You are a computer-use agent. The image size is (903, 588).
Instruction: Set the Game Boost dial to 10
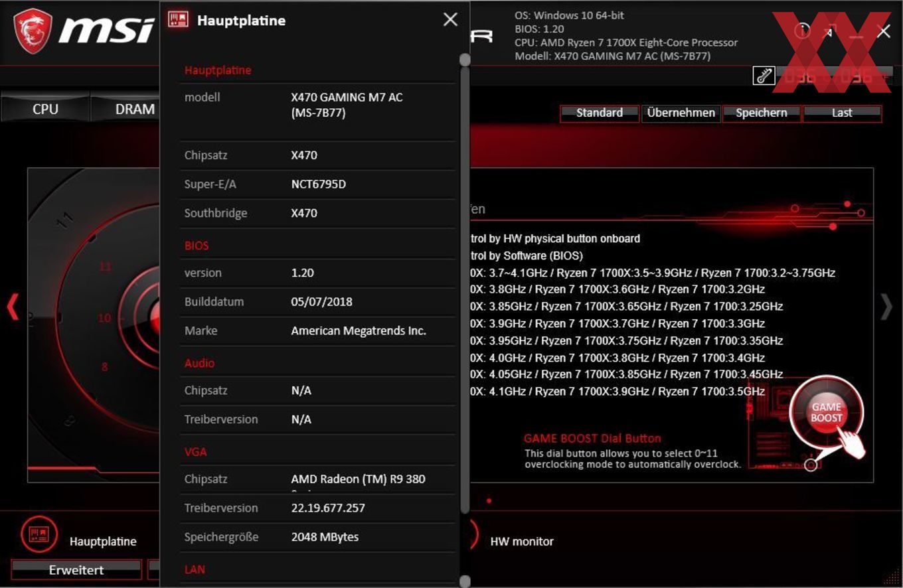[104, 318]
